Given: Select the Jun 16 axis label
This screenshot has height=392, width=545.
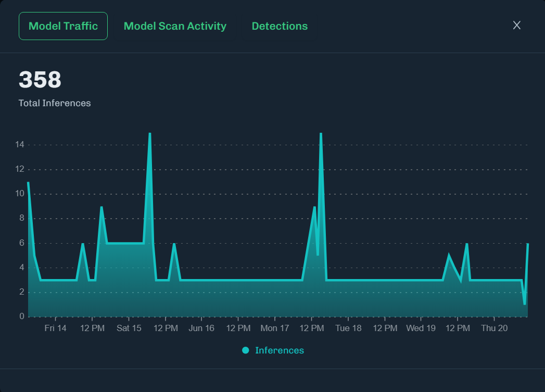Looking at the screenshot, I should pyautogui.click(x=201, y=328).
